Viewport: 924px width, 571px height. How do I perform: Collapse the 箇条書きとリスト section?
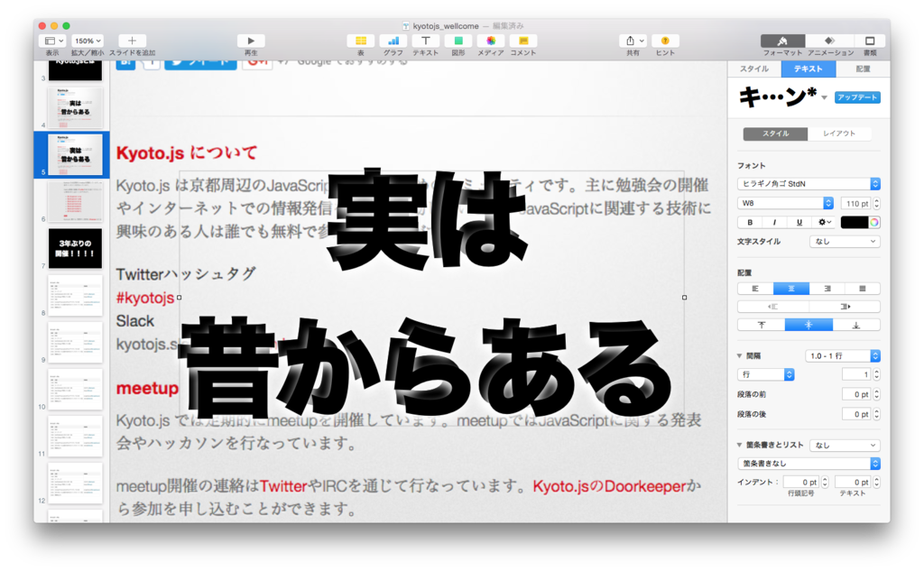(740, 445)
